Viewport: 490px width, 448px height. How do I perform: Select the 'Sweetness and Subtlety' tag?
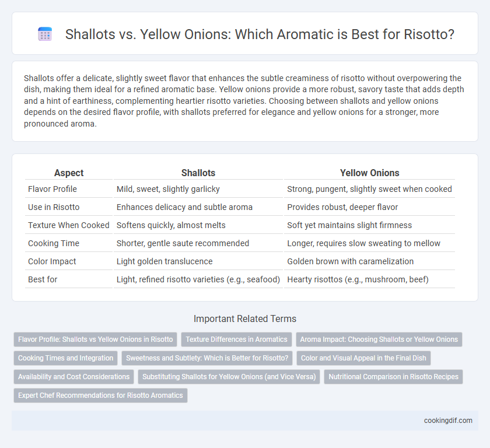click(207, 358)
